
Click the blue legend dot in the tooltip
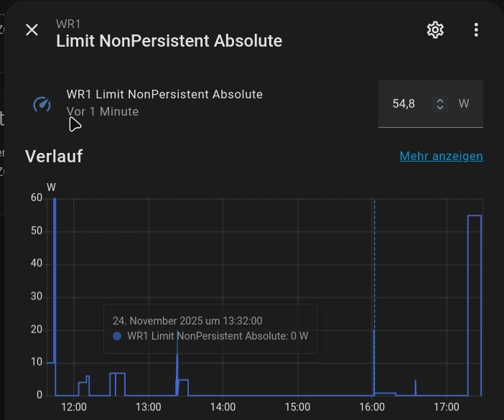point(117,336)
